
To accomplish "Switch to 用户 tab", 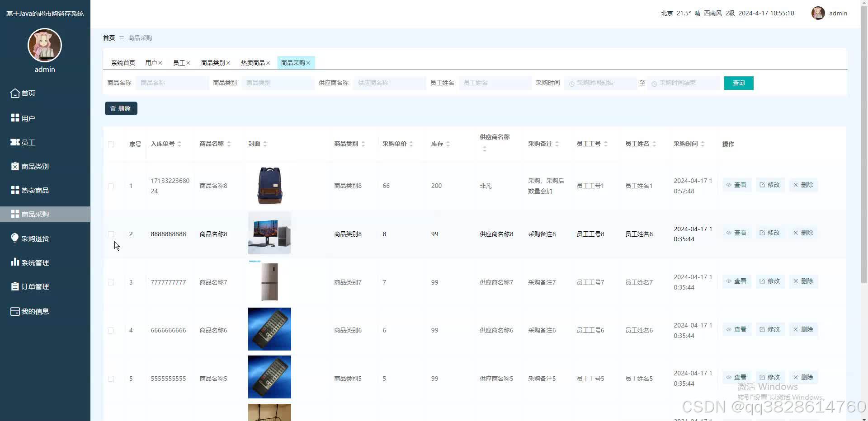I will [151, 63].
